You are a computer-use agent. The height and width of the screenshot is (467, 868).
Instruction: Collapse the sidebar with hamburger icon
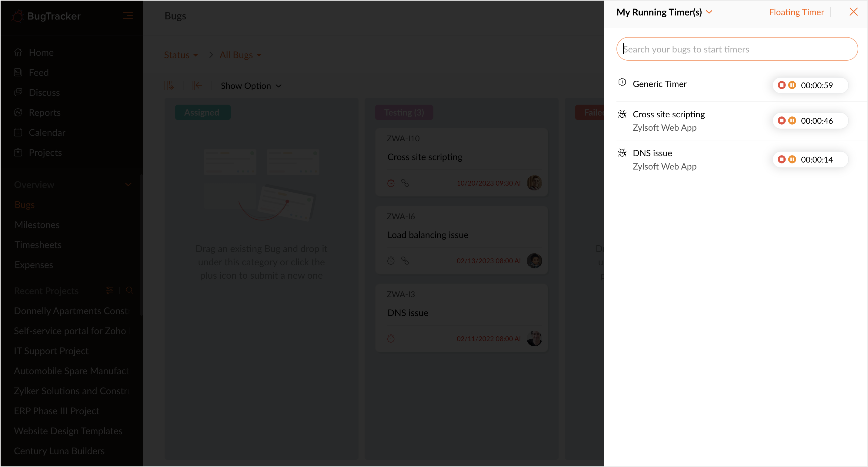(128, 15)
